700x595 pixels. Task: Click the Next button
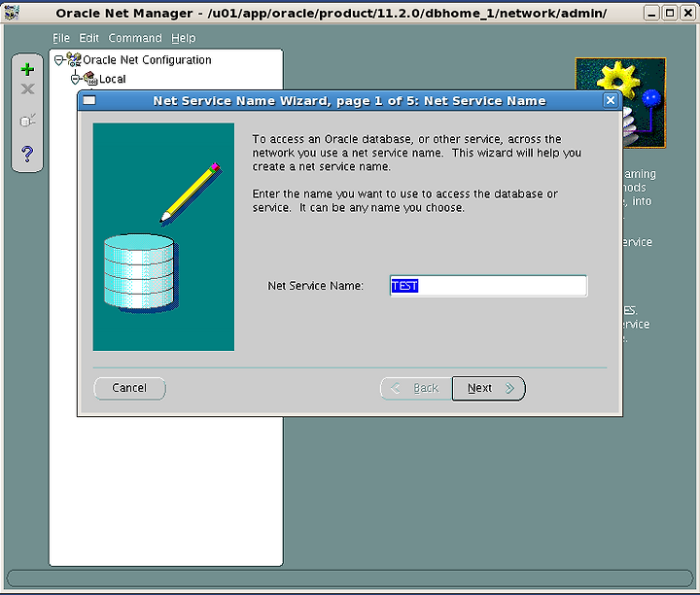coord(489,388)
